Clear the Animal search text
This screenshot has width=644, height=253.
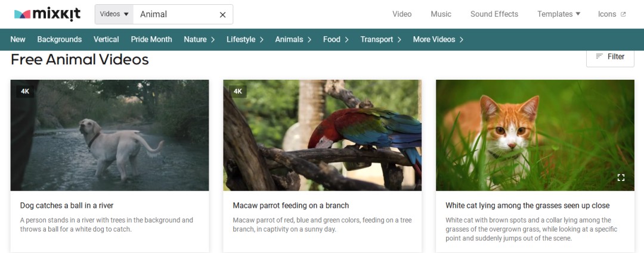222,15
